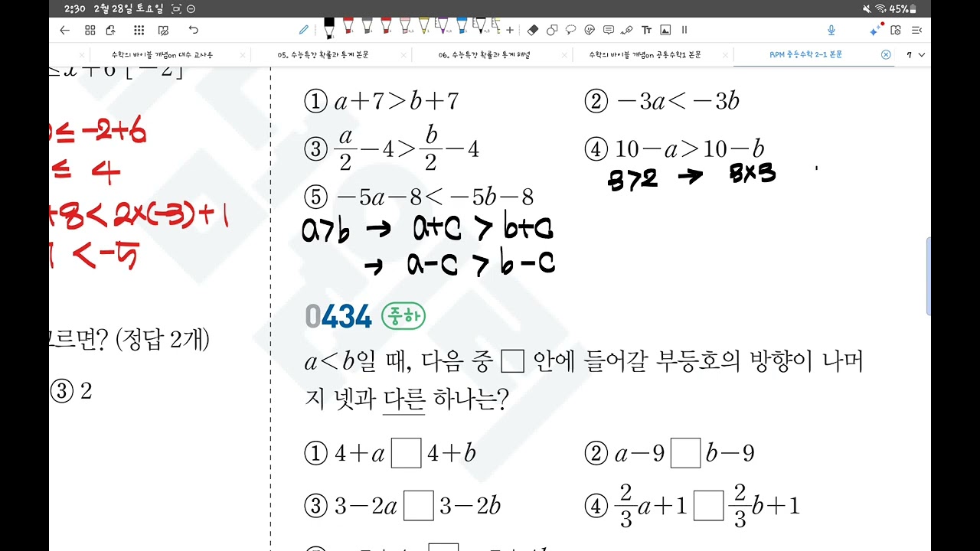Image resolution: width=980 pixels, height=551 pixels.
Task: Pick the yellow pen next to pink
Action: click(423, 26)
